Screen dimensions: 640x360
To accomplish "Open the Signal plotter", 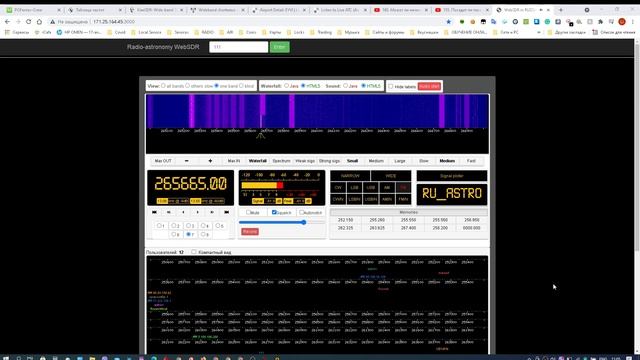I will (451, 176).
